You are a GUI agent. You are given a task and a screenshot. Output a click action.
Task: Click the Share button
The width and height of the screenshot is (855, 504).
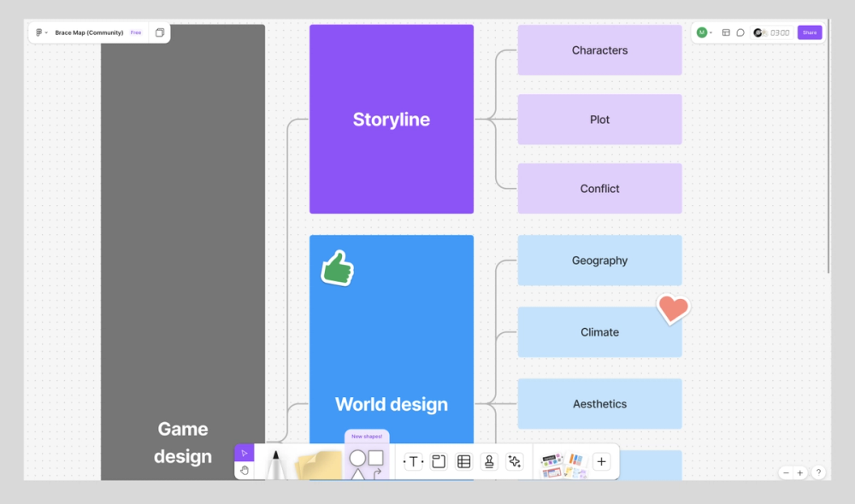809,32
